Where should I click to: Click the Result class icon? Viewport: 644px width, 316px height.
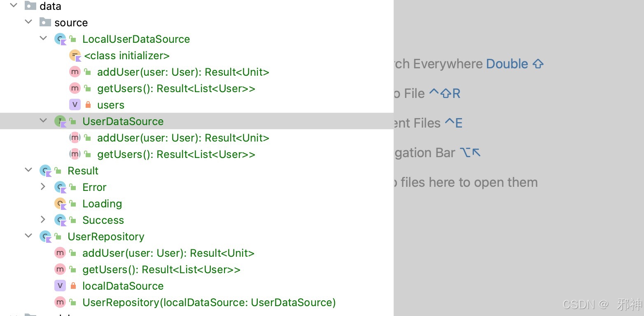(45, 171)
